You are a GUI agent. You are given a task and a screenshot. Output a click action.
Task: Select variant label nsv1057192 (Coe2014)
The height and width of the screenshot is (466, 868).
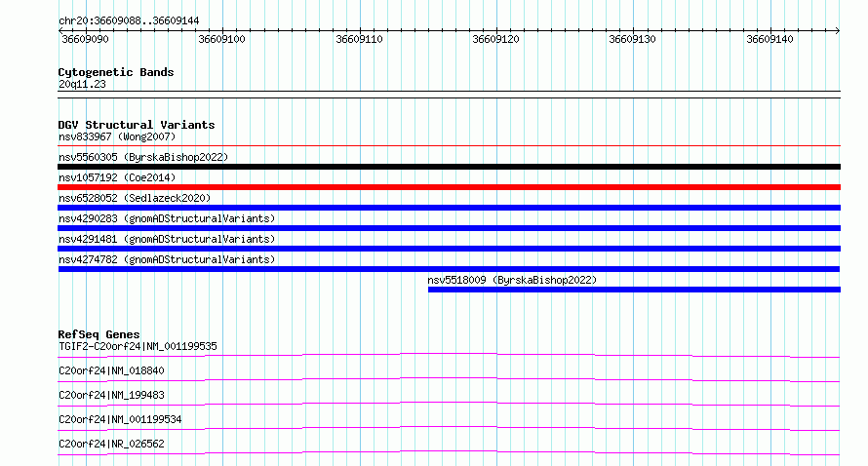pyautogui.click(x=117, y=177)
